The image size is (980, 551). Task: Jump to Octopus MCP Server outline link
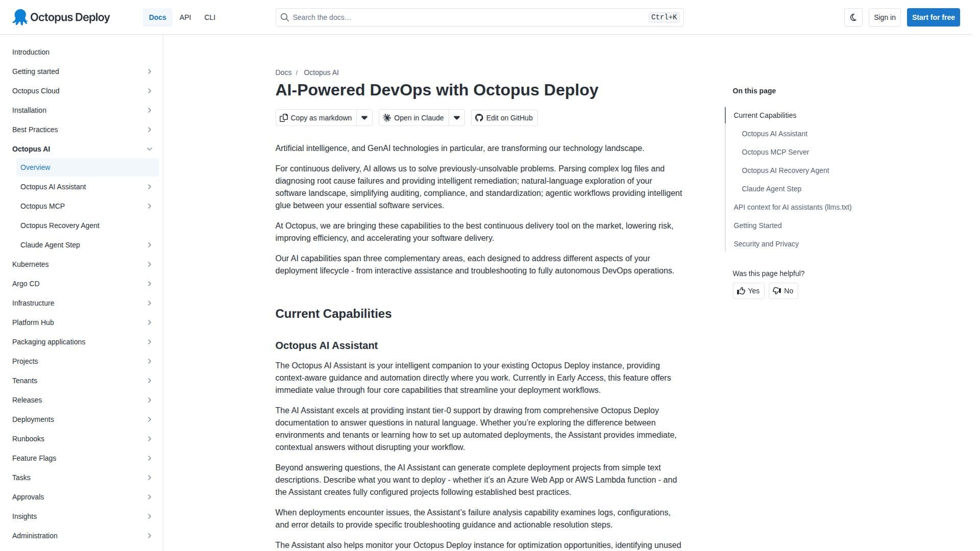(x=775, y=152)
